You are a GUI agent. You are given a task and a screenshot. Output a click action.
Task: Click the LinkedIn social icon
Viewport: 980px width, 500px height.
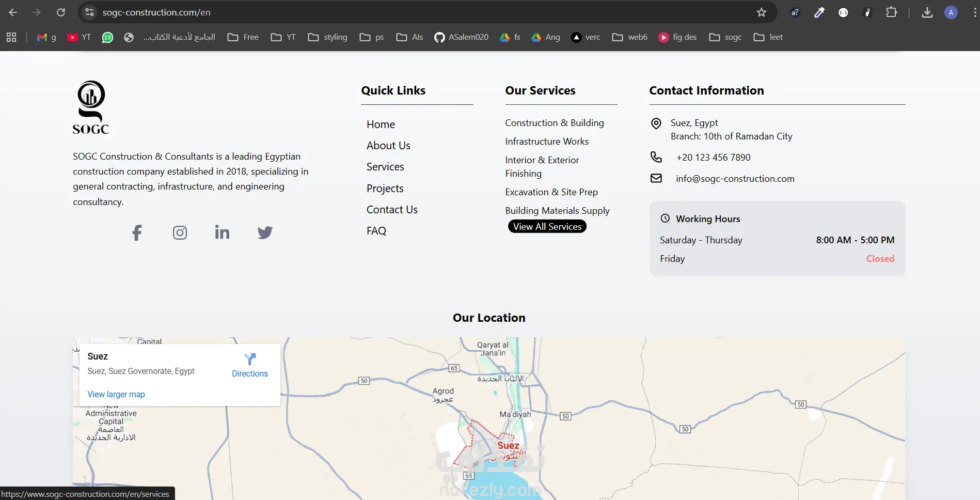click(222, 232)
